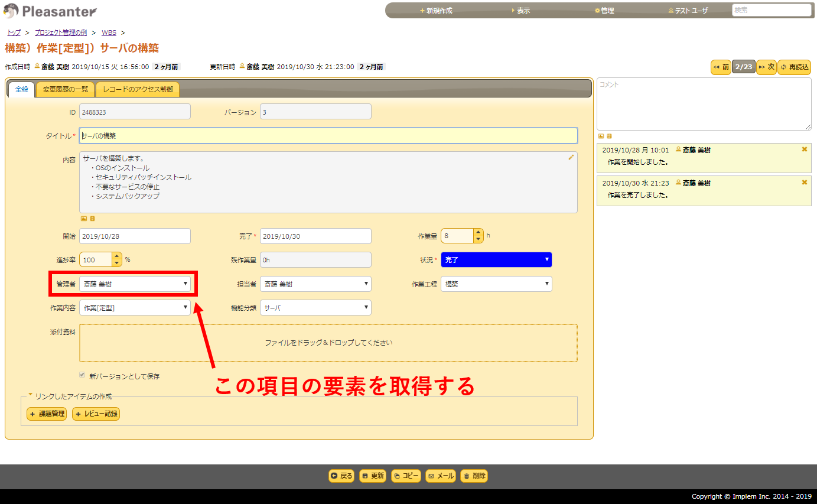Increase 作業量 using the stepper arrows
Image resolution: width=817 pixels, height=504 pixels.
coord(478,232)
